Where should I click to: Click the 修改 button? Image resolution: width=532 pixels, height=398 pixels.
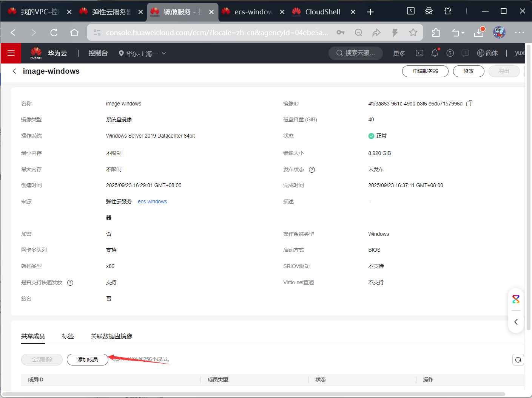[469, 71]
